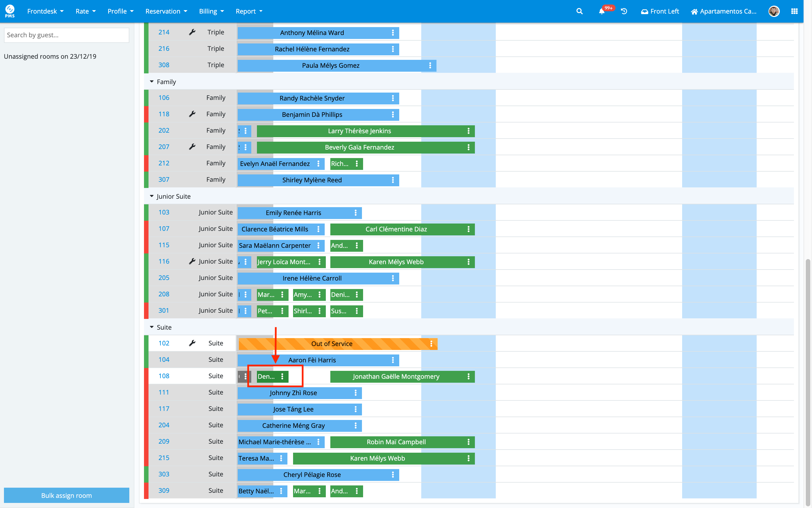Open the Billing menu
The image size is (812, 508).
211,11
